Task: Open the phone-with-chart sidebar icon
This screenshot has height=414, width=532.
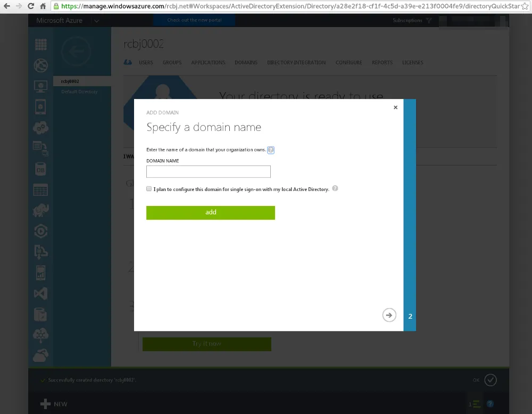Action: click(x=41, y=273)
